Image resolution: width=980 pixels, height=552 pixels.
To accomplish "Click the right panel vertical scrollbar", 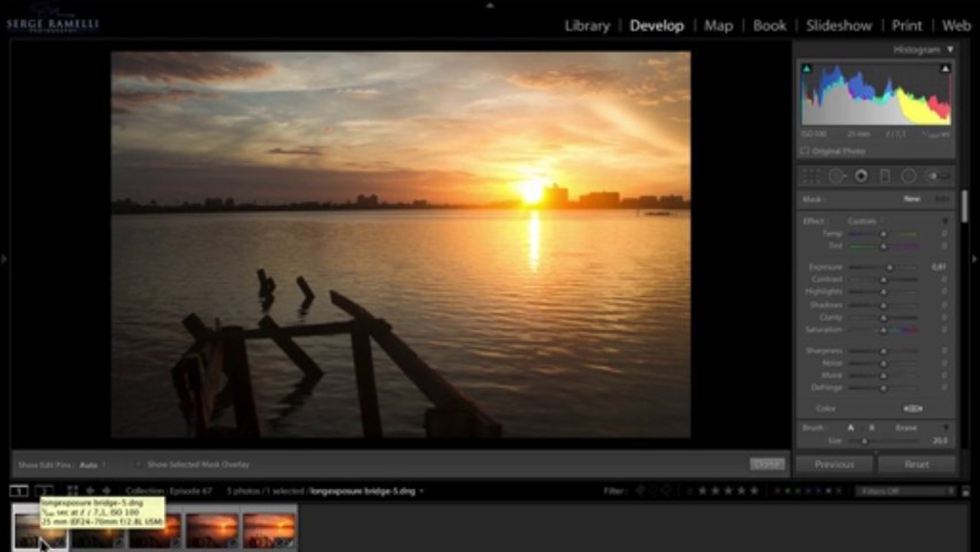I will [963, 207].
